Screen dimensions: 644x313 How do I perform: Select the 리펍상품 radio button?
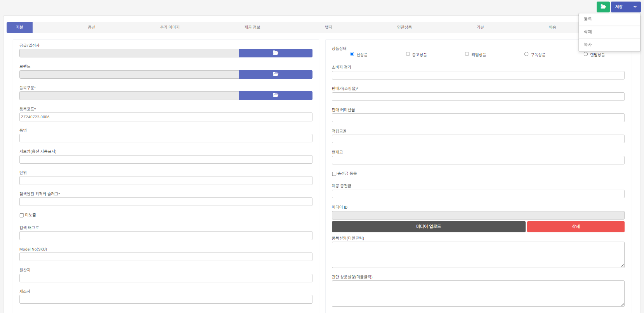[467, 54]
